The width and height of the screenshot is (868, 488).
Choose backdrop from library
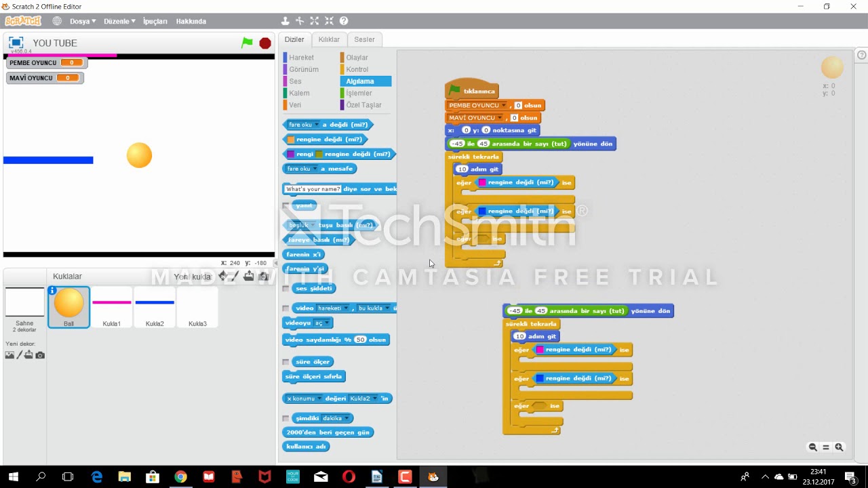coord(9,355)
